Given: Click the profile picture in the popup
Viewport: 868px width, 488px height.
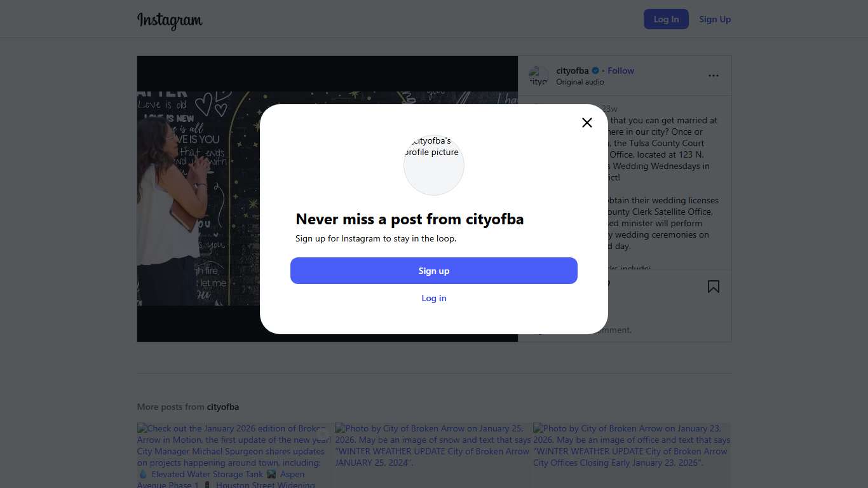Looking at the screenshot, I should [x=434, y=165].
